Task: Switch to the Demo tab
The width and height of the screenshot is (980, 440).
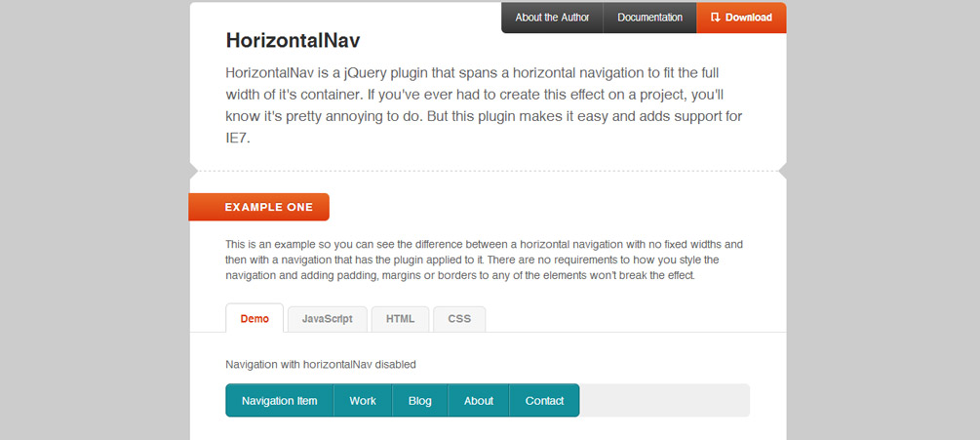Action: (255, 318)
